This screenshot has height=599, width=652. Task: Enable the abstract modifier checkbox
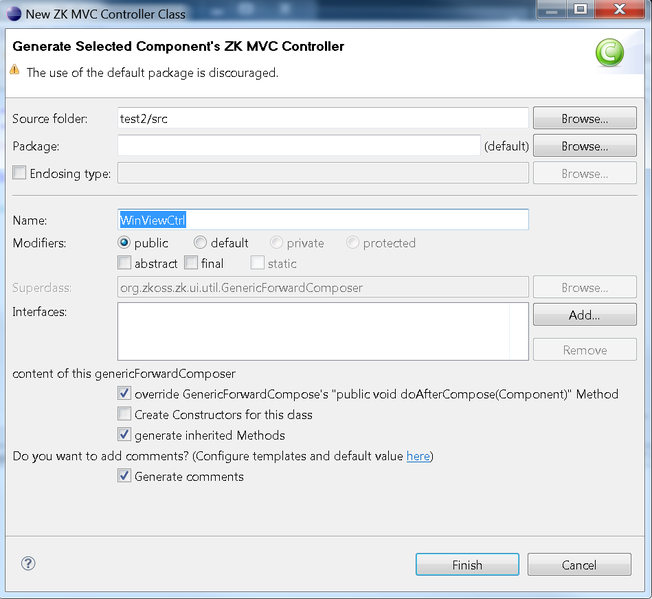click(x=124, y=264)
